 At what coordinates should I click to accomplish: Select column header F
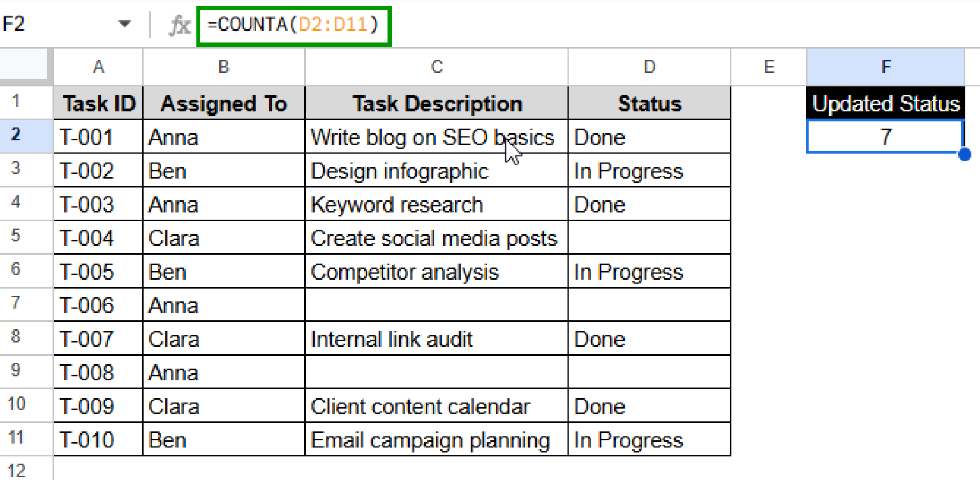coord(885,66)
